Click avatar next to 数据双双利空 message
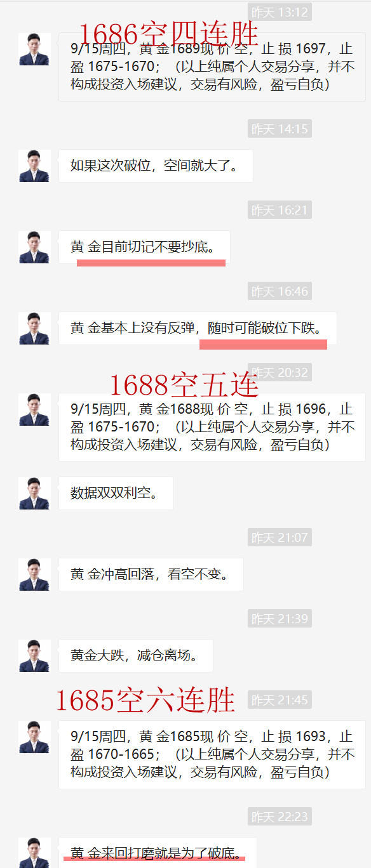Viewport: 371px width, 868px height. click(34, 493)
